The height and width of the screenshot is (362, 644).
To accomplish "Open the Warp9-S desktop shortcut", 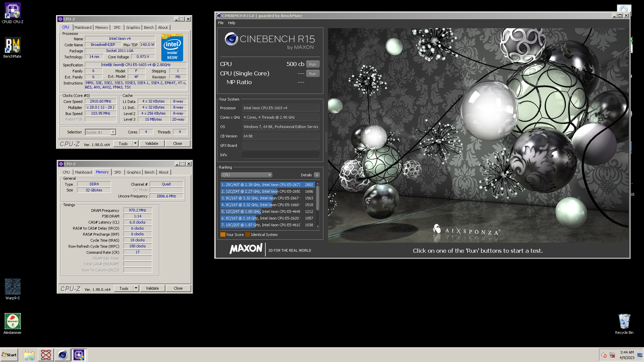I will point(12,289).
